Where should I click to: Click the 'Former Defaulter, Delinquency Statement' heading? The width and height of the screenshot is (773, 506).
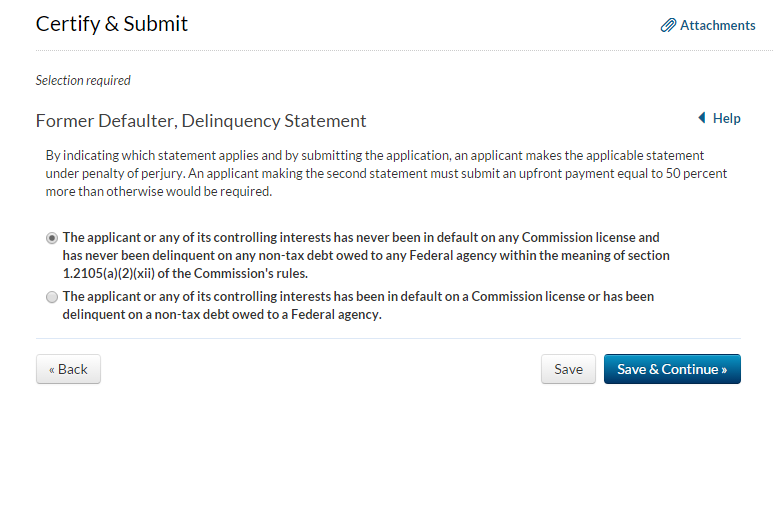tap(201, 121)
